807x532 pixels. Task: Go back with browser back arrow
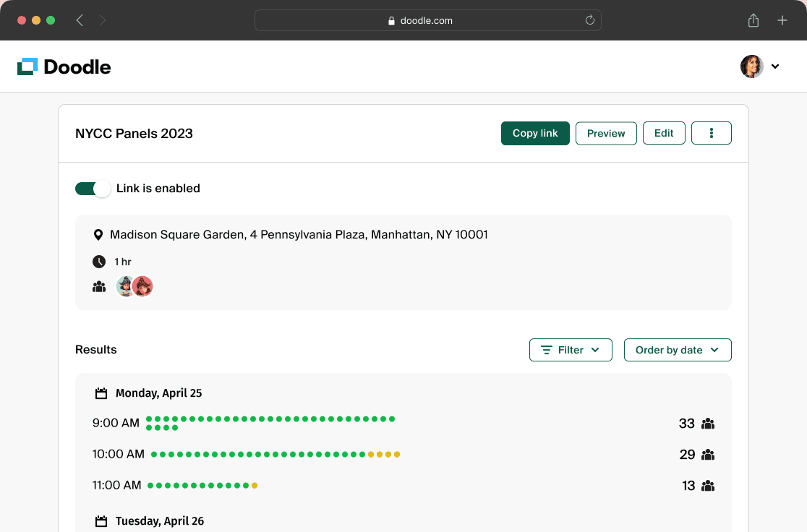tap(80, 20)
